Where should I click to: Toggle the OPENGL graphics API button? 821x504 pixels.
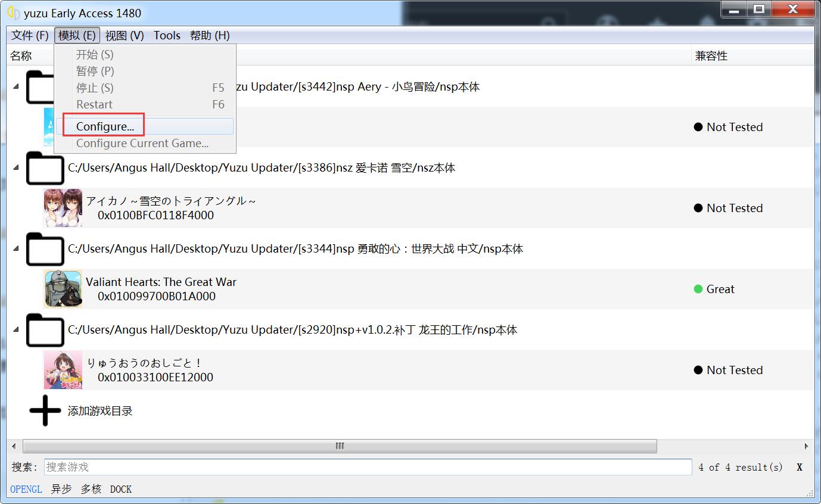26,489
